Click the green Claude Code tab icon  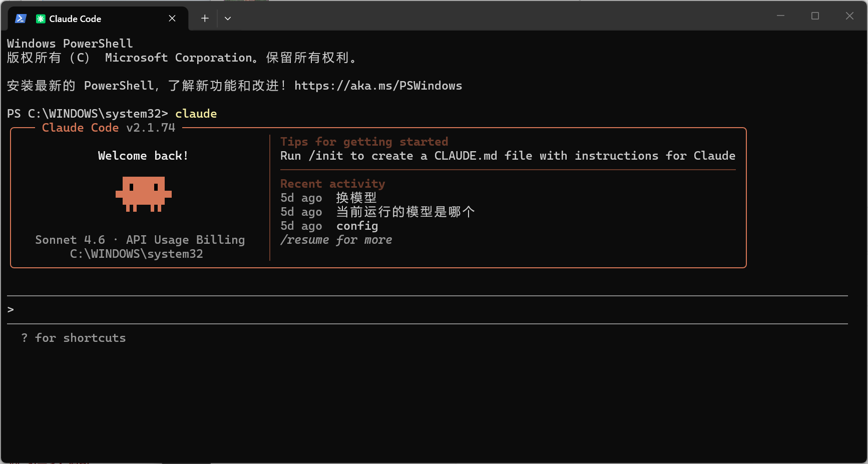pos(41,19)
